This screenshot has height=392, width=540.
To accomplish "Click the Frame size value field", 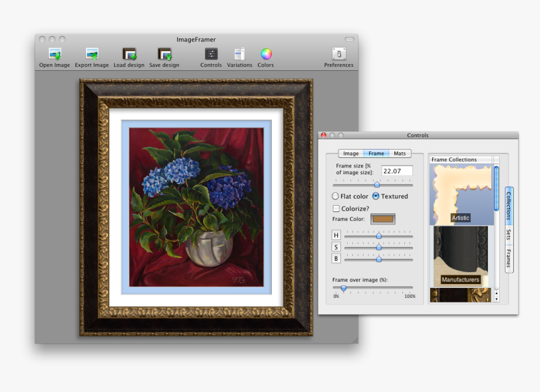I will pos(397,171).
